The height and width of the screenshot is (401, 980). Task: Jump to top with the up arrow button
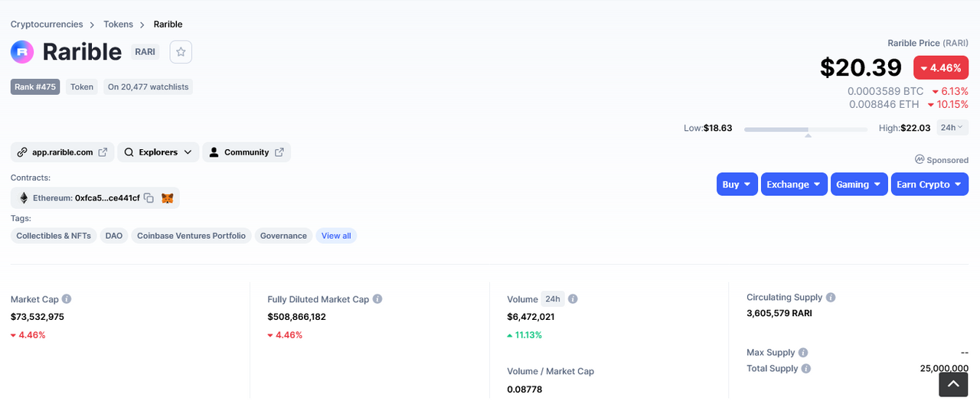(x=954, y=384)
